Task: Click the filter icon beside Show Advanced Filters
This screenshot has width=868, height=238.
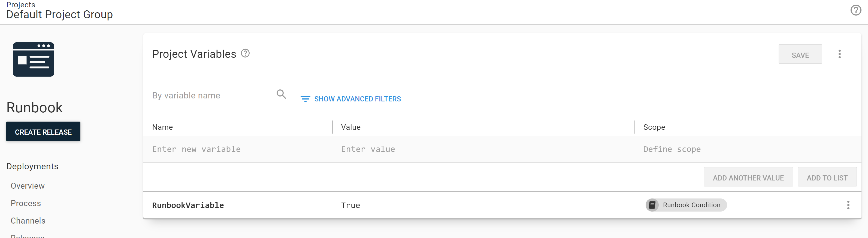Action: click(305, 99)
